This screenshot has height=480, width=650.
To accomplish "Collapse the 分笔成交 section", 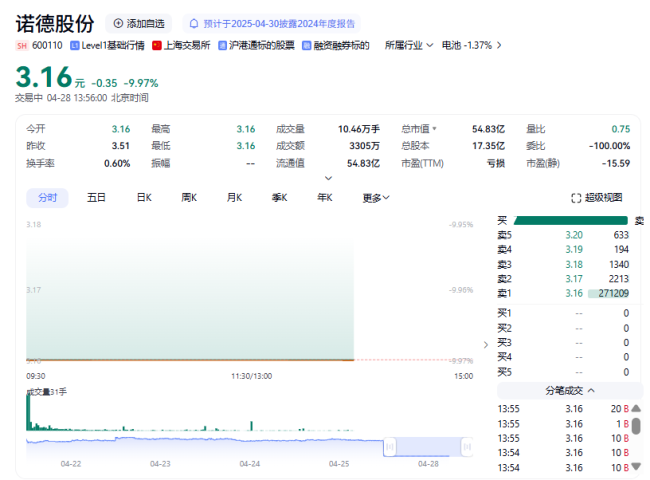I will (570, 390).
